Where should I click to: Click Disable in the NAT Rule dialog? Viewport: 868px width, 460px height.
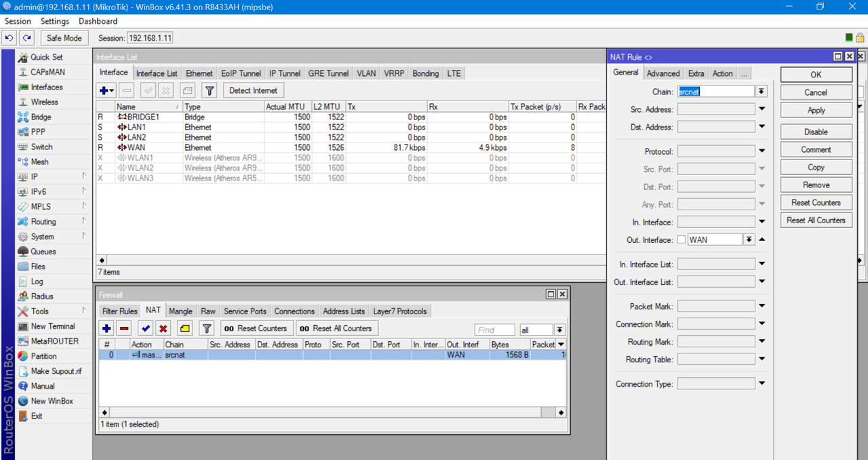(x=816, y=132)
